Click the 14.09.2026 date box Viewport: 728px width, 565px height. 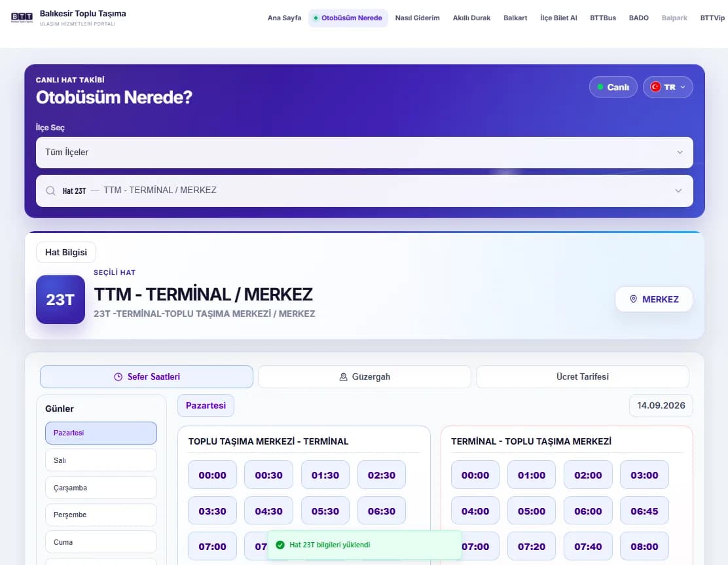click(661, 405)
